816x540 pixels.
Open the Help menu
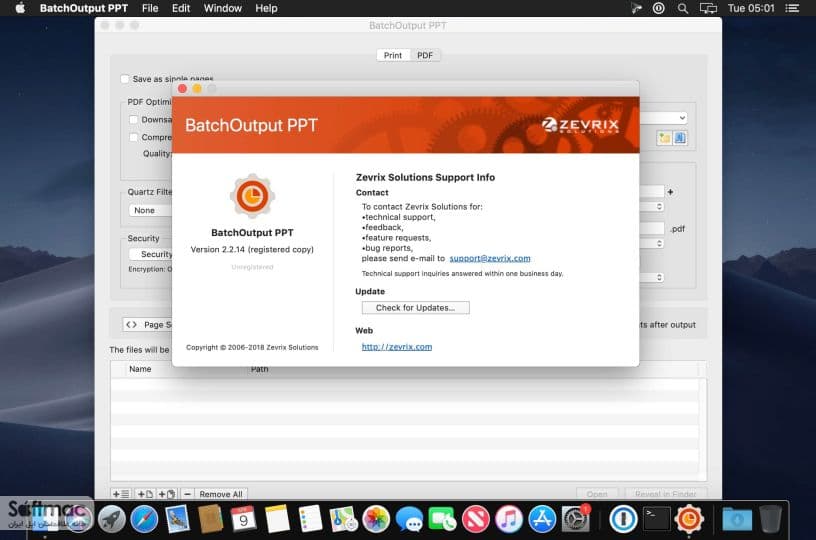point(266,8)
